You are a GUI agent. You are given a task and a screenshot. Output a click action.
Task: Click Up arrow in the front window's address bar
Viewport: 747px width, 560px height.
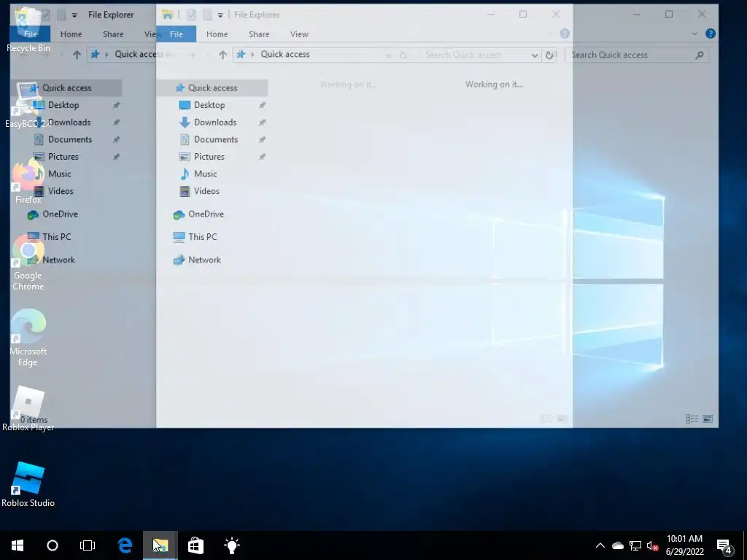[x=222, y=55]
